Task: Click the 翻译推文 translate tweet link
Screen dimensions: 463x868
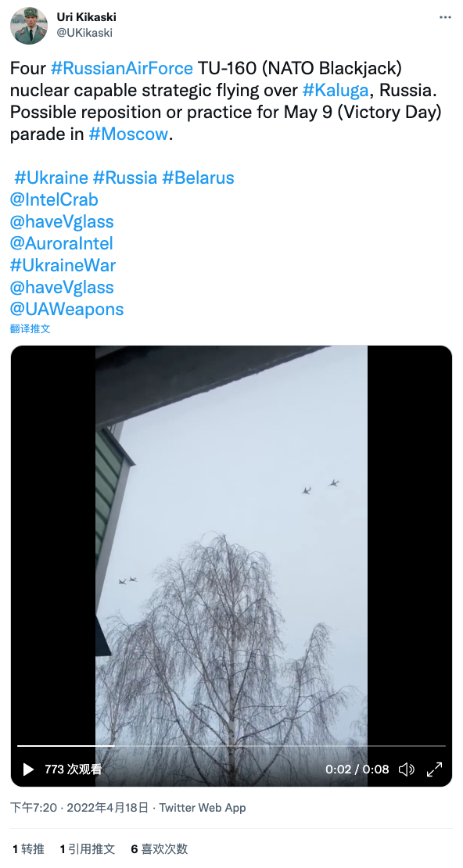Action: [31, 328]
